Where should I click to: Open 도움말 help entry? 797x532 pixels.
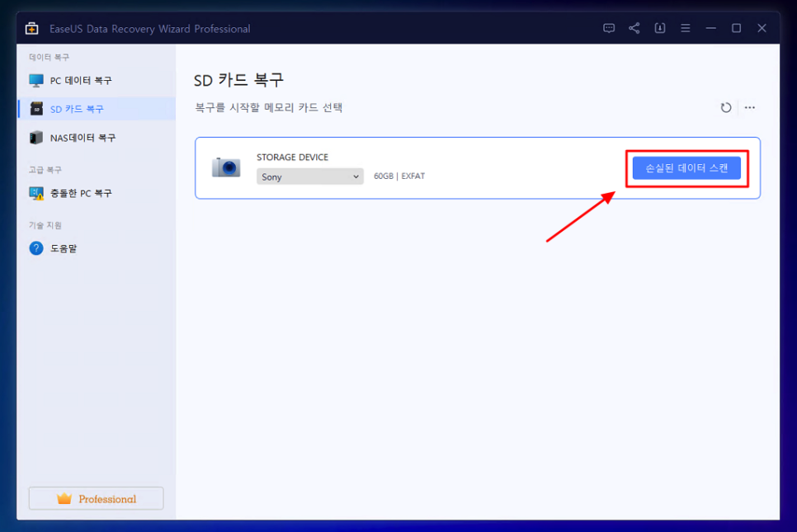pos(97,248)
